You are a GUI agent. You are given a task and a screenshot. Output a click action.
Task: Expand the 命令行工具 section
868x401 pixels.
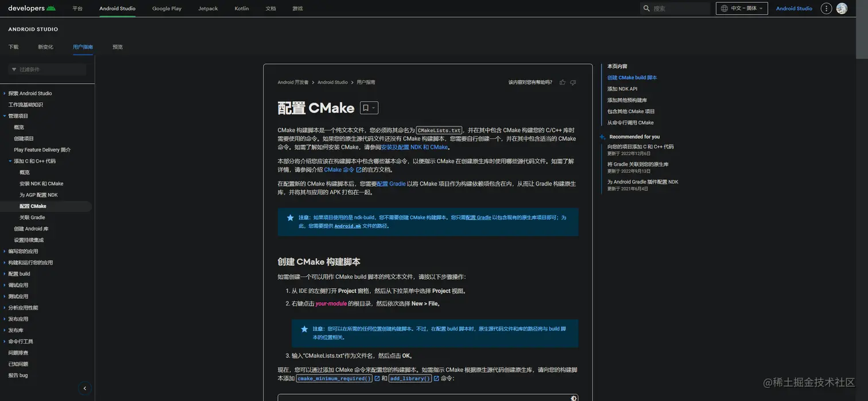tap(5, 341)
